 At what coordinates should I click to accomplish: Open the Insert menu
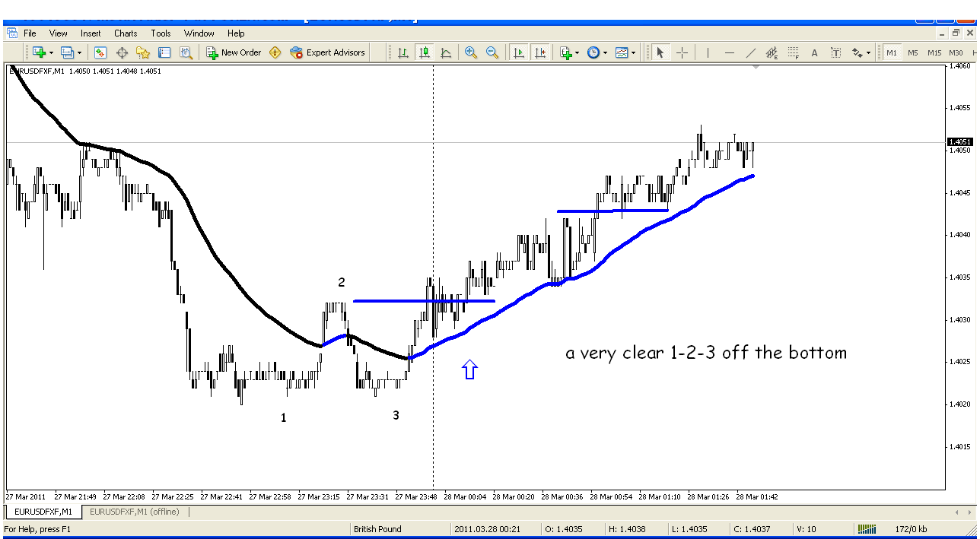[91, 33]
